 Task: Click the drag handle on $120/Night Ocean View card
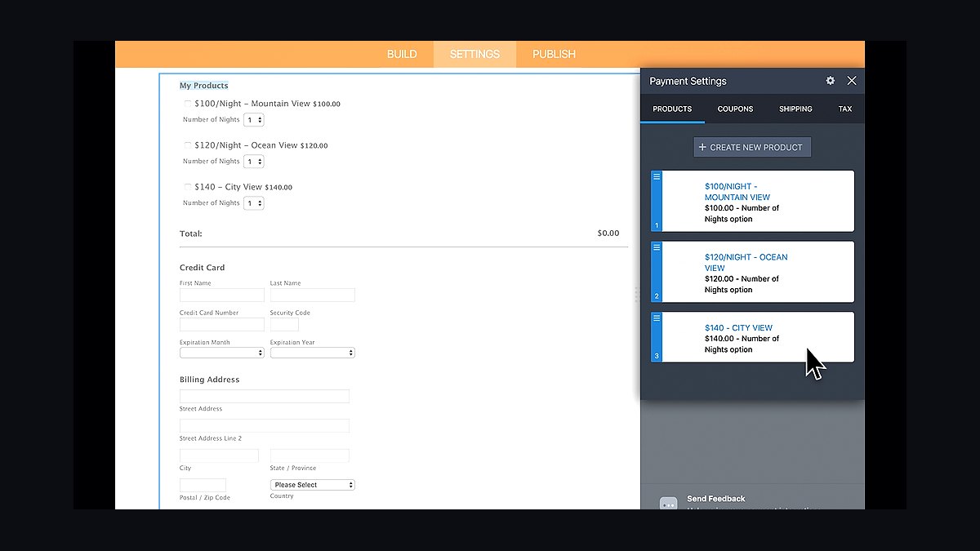(657, 247)
